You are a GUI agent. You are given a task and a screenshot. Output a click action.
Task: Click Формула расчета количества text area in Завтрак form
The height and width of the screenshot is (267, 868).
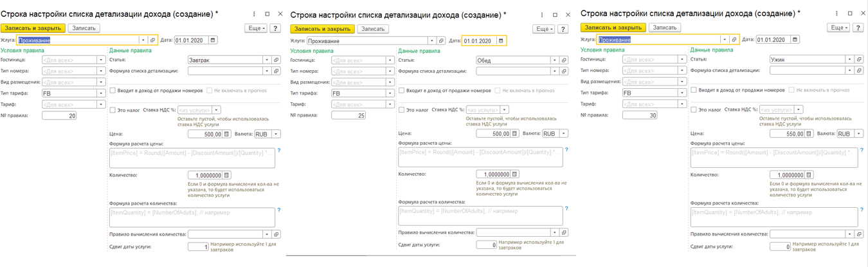click(192, 217)
